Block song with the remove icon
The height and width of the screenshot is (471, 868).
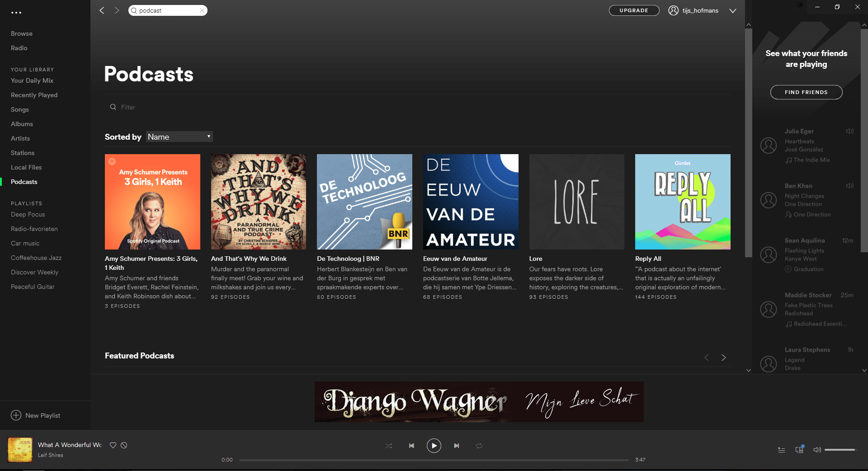pos(124,445)
